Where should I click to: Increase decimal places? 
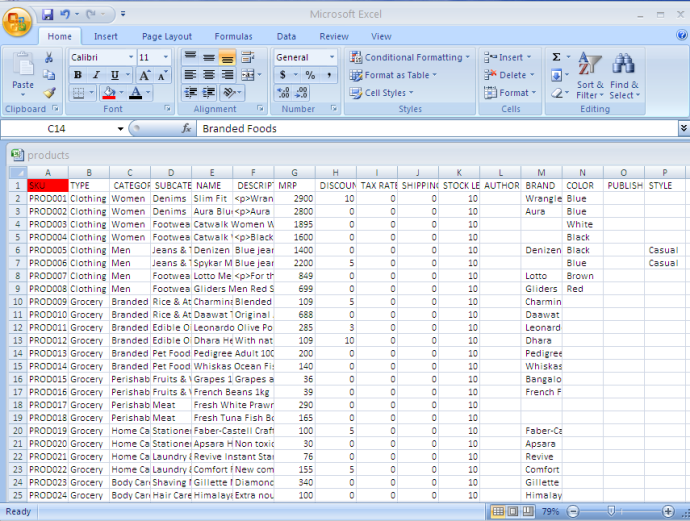283,92
